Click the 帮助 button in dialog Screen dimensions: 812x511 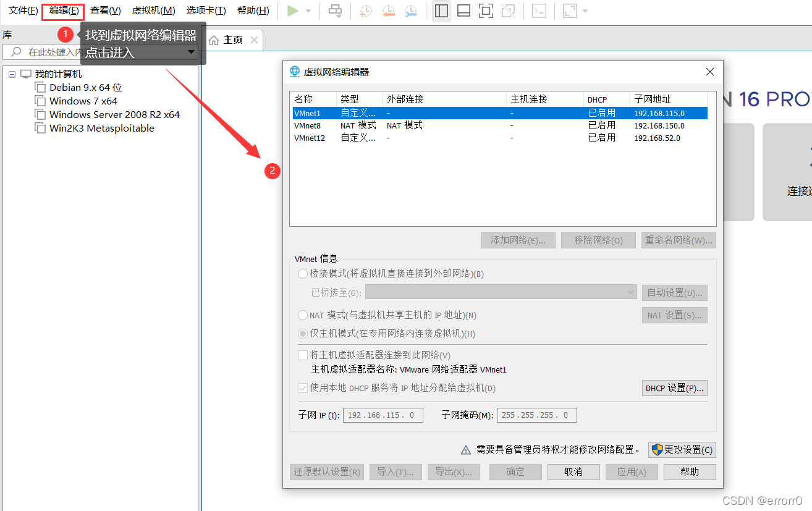690,472
